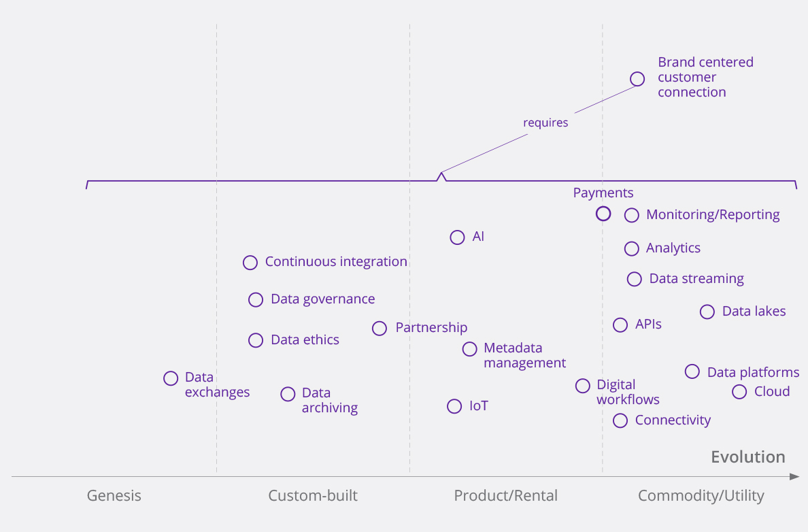Click the Custom-built stage label
The image size is (808, 532).
[313, 496]
